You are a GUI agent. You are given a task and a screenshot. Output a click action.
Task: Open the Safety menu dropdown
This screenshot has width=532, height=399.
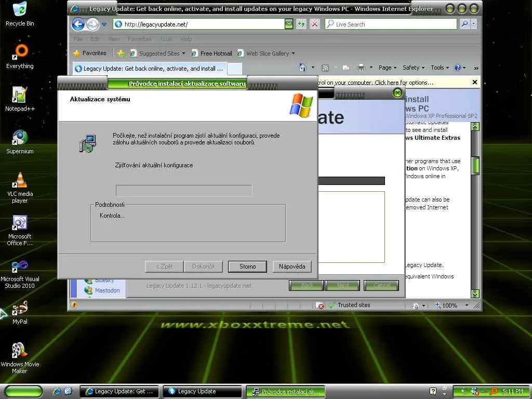pyautogui.click(x=413, y=68)
